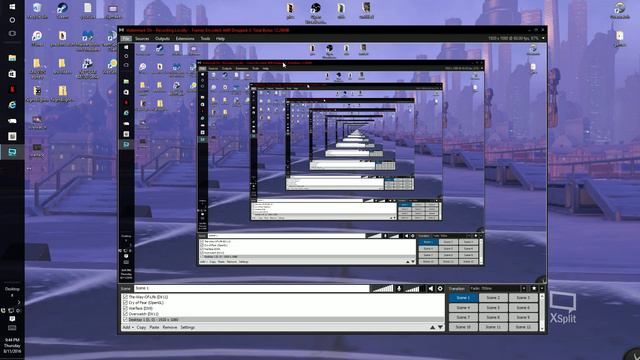Toggle Desktop 1 source checkbox
The height and width of the screenshot is (360, 640).
pyautogui.click(x=125, y=320)
